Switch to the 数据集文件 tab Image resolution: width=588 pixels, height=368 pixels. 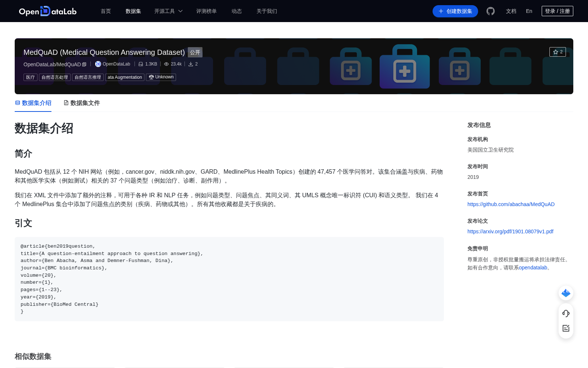tap(82, 103)
